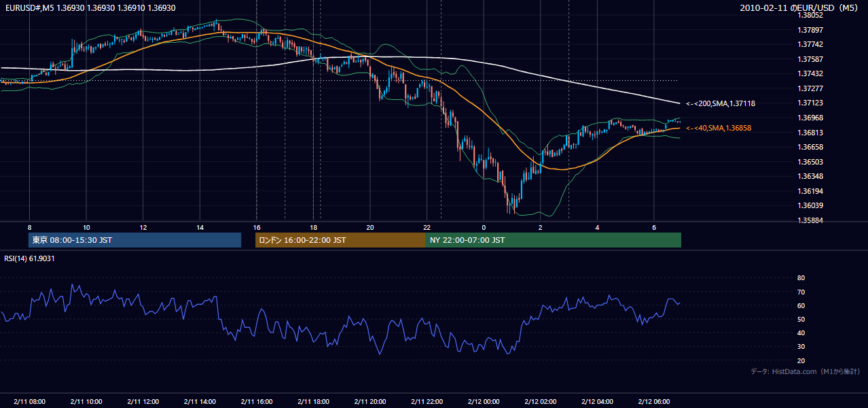The width and height of the screenshot is (868, 408).
Task: Click price axis label 1.37277
Action: pos(811,88)
